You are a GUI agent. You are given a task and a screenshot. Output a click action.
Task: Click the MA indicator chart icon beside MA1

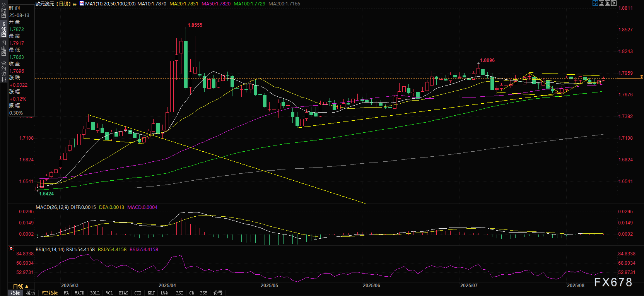tap(82, 3)
